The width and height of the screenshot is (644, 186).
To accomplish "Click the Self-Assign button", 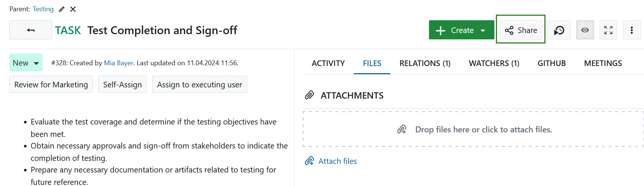I will 123,84.
